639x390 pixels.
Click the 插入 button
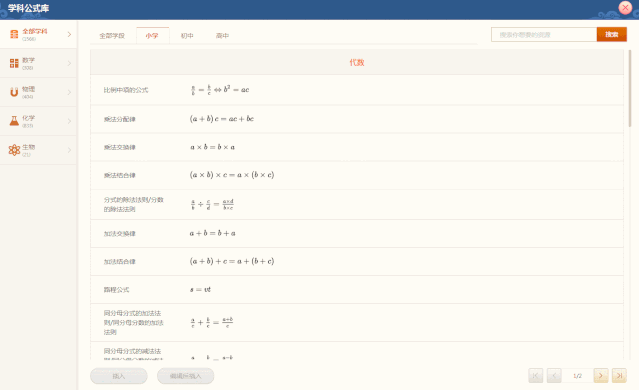click(119, 376)
